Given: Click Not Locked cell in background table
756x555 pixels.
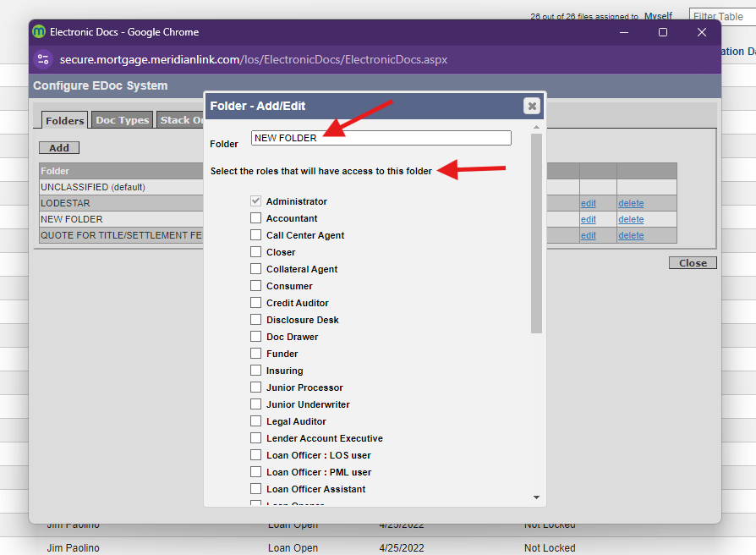Looking at the screenshot, I should coord(550,547).
